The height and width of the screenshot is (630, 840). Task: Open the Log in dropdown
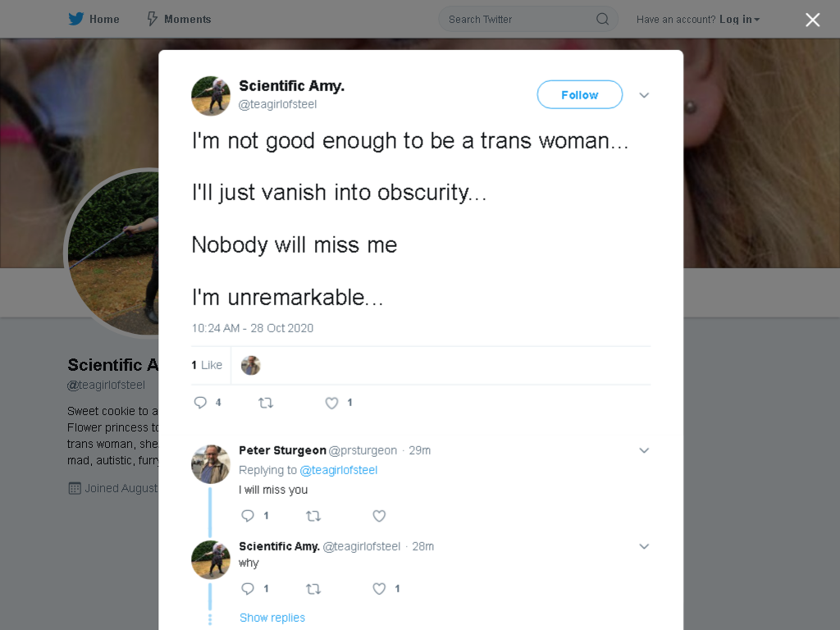740,20
